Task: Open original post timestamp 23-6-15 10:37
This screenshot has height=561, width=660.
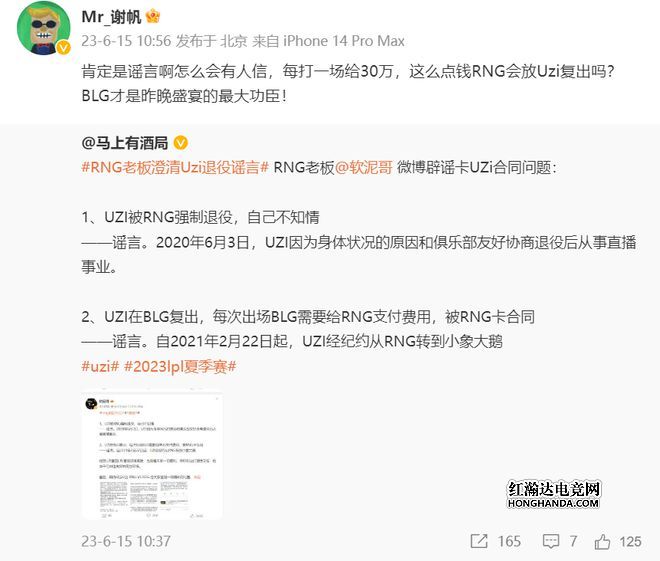Action: coord(126,541)
